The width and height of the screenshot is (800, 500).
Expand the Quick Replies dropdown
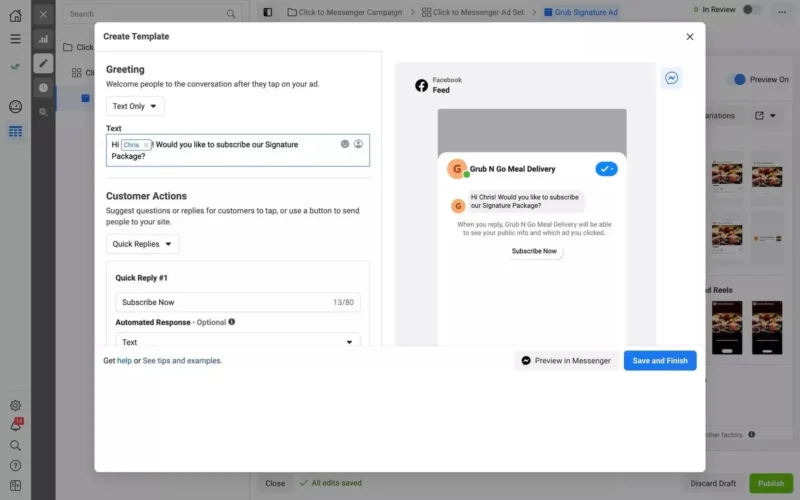point(142,243)
